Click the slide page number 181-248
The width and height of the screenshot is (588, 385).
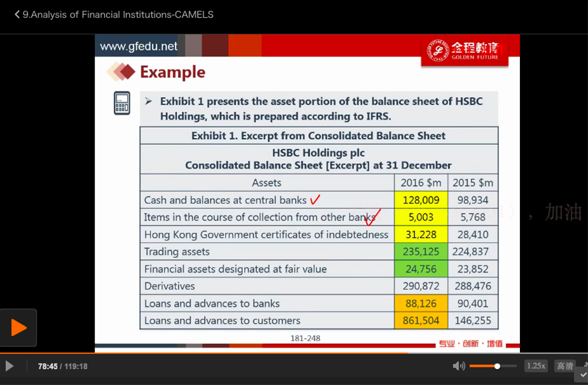tap(305, 338)
